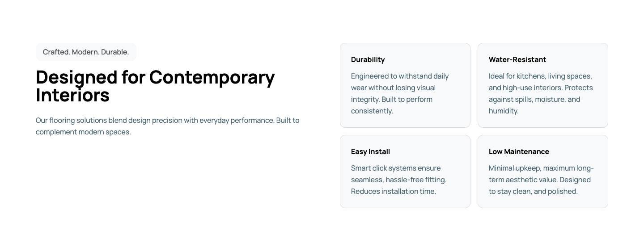Select the Durability card title

point(368,60)
